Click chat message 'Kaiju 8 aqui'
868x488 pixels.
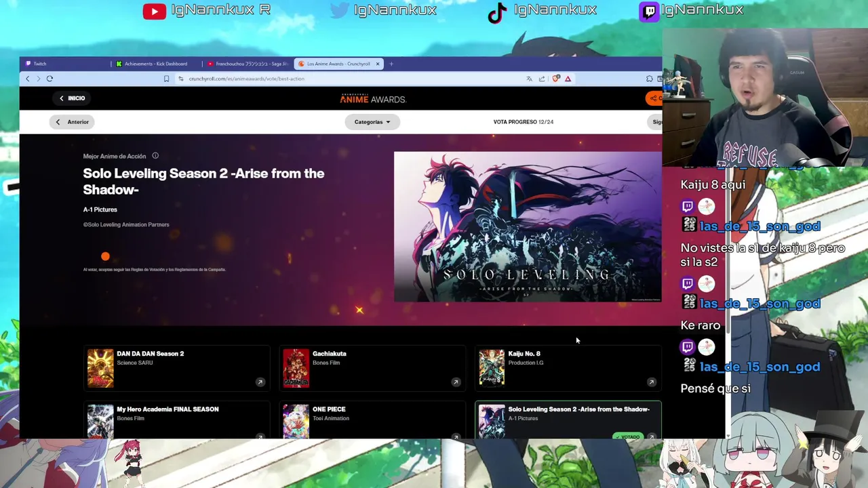pyautogui.click(x=713, y=184)
